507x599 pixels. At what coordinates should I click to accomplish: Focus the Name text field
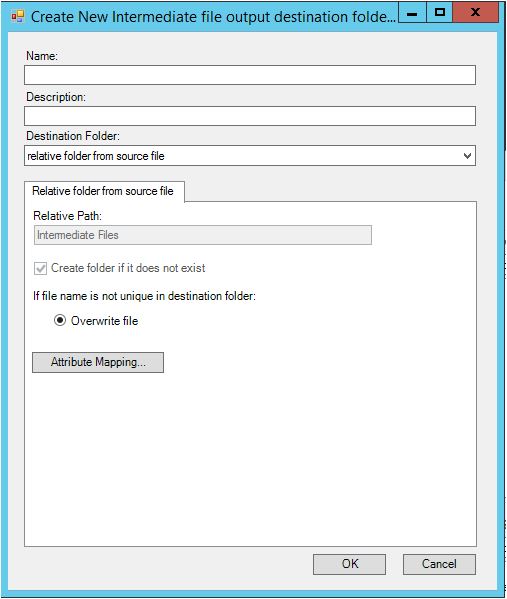point(250,75)
